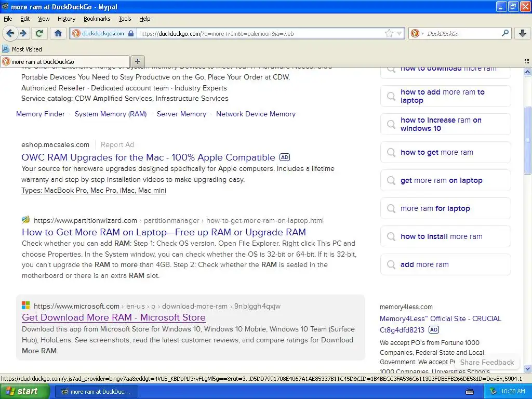Click the DuckDuckGo search input box

pos(462,33)
